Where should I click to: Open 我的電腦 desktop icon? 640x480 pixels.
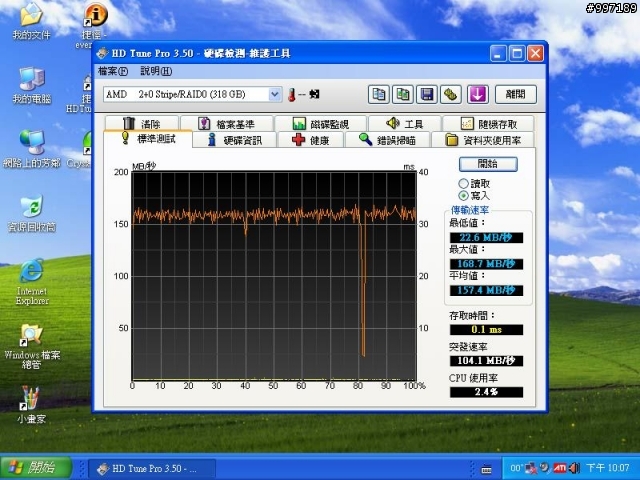click(x=31, y=86)
